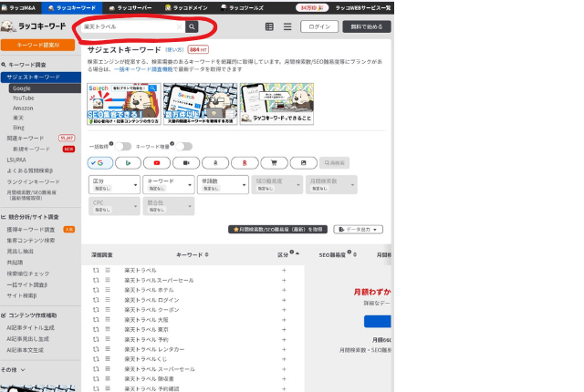This screenshot has width=584, height=392.
Task: Switch to grid view icon in header
Action: (x=269, y=27)
